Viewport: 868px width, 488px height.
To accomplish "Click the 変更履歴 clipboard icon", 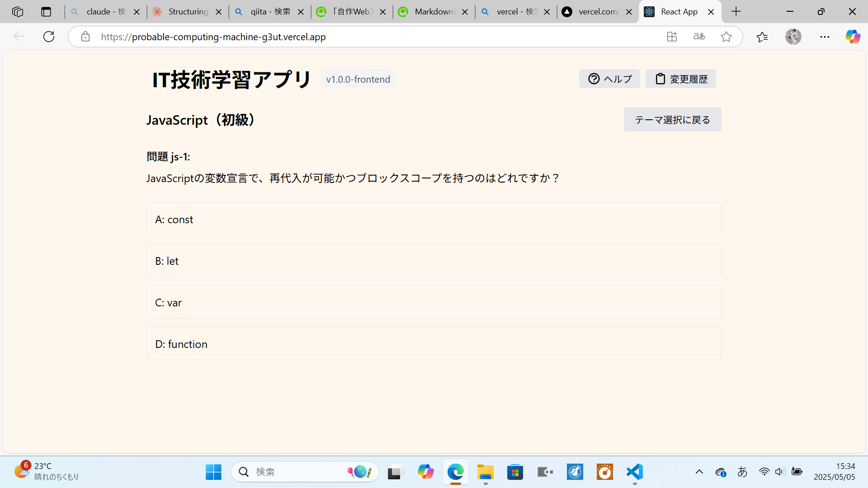I will coord(660,79).
